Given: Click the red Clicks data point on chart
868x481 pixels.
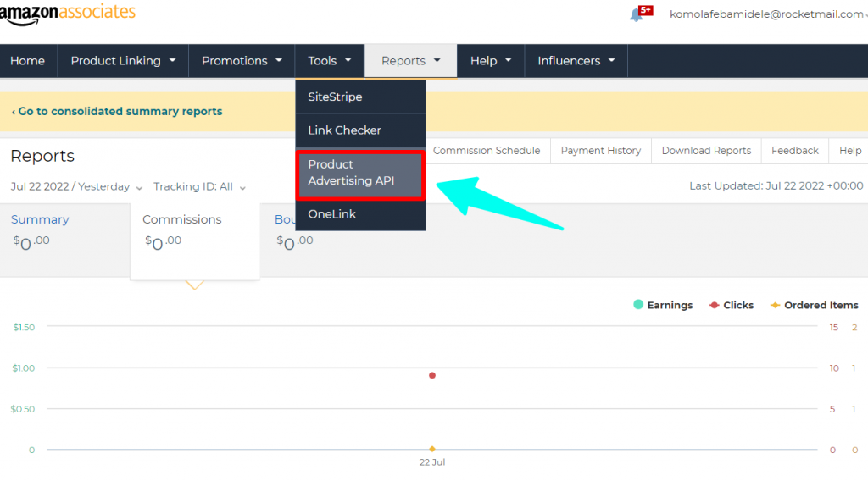Looking at the screenshot, I should (x=432, y=375).
